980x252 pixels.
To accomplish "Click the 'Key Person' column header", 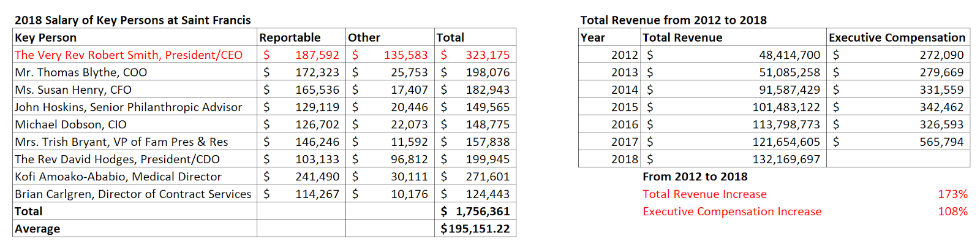I will click(135, 37).
